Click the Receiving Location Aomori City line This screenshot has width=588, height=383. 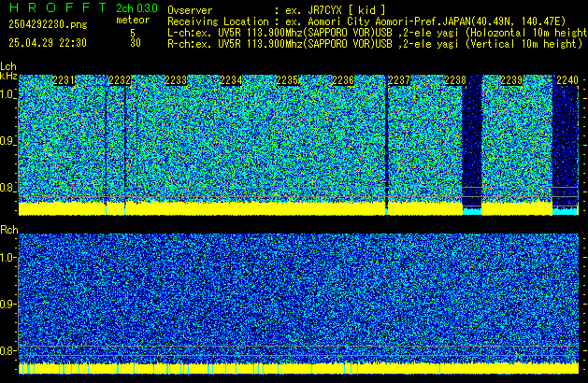(x=366, y=21)
